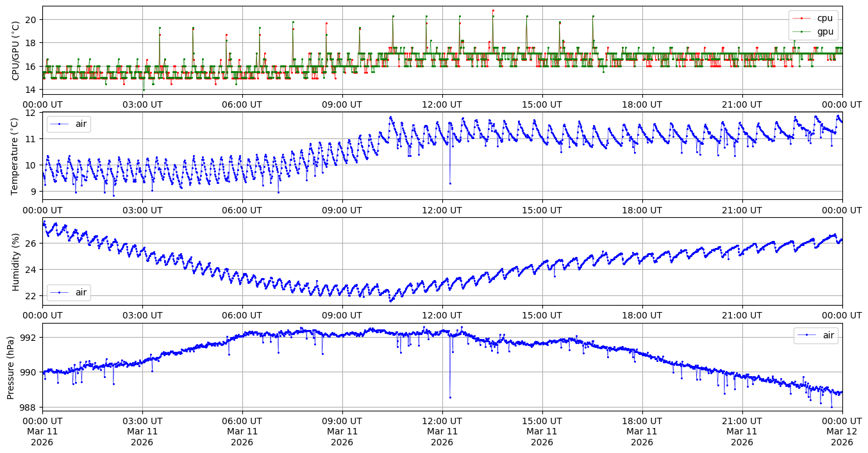Click the Pressure (hPa) y-axis label
Screen dimensions: 868x453
(11, 367)
